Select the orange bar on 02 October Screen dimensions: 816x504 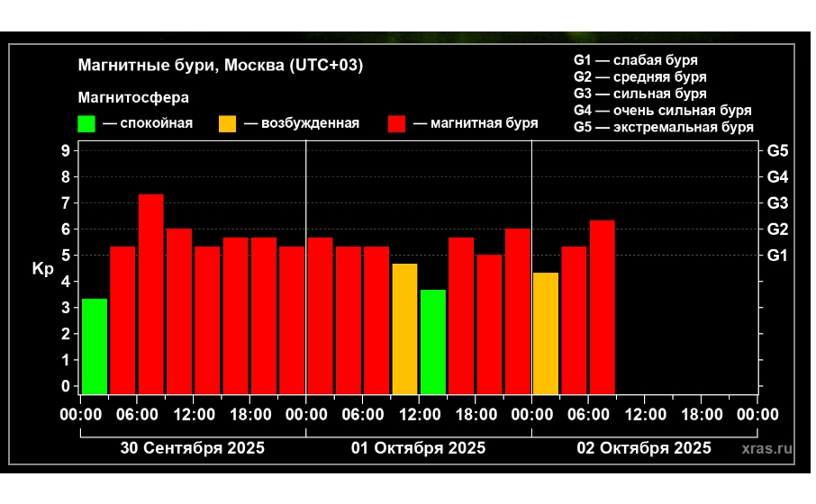pos(545,333)
